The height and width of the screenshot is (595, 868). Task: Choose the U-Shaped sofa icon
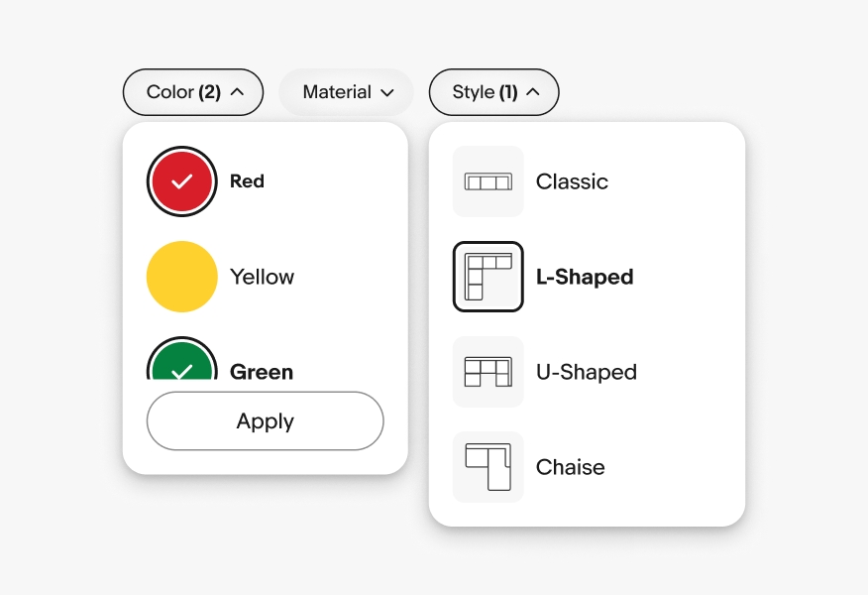(488, 372)
